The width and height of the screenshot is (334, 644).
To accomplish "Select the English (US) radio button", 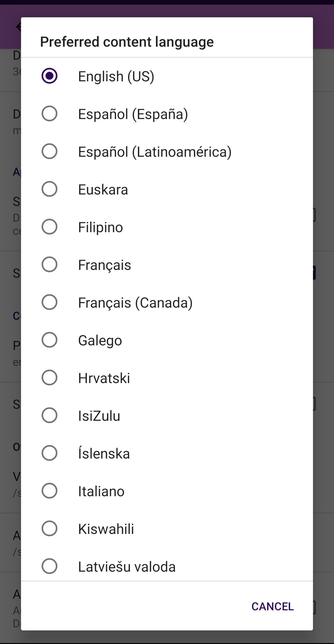I will coord(49,76).
